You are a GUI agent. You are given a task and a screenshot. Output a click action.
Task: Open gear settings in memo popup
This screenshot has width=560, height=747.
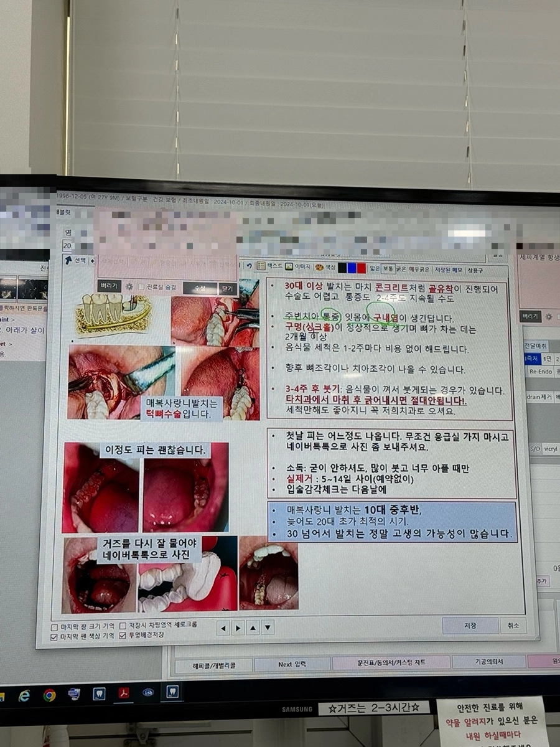[x=129, y=287]
